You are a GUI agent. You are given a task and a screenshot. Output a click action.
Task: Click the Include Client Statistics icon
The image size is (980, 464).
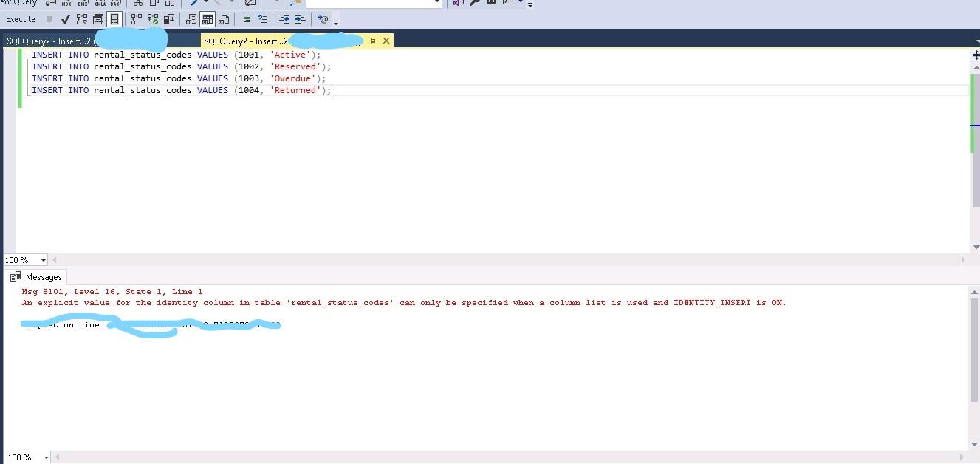pyautogui.click(x=169, y=18)
